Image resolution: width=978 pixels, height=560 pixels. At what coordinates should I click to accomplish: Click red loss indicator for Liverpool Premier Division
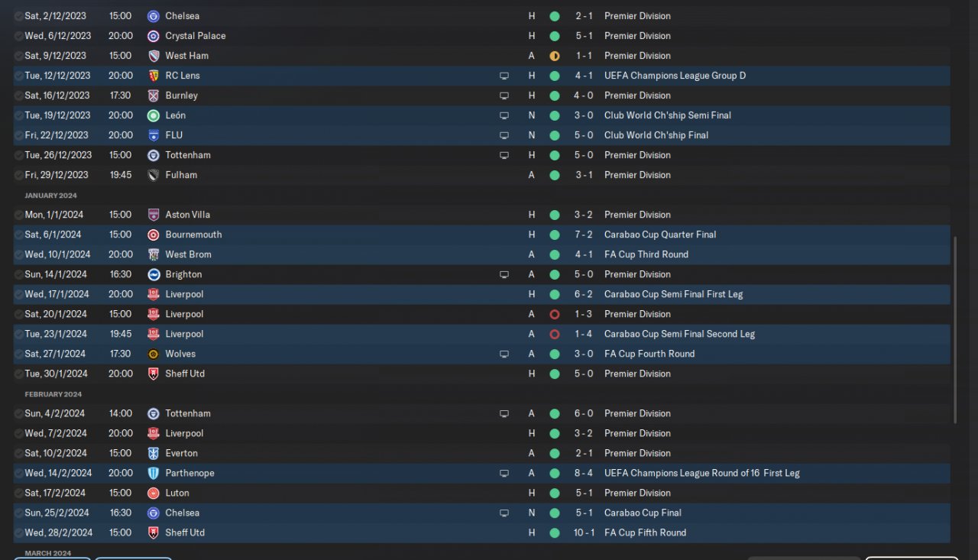point(555,314)
